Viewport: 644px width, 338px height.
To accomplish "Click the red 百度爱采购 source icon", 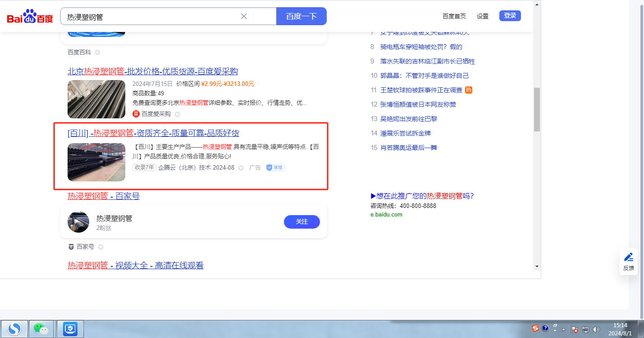I will click(x=136, y=114).
